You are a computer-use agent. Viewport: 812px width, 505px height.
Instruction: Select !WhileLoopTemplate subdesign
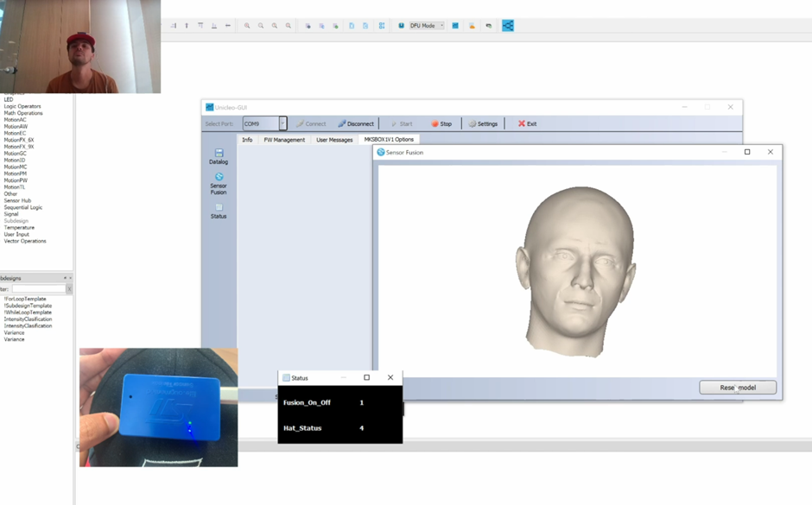[28, 312]
